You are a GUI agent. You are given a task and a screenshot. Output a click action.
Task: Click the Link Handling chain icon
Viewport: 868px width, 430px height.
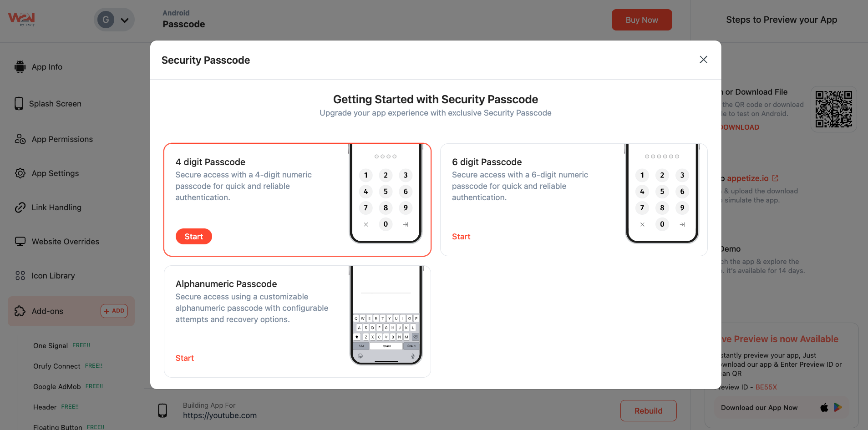(20, 207)
